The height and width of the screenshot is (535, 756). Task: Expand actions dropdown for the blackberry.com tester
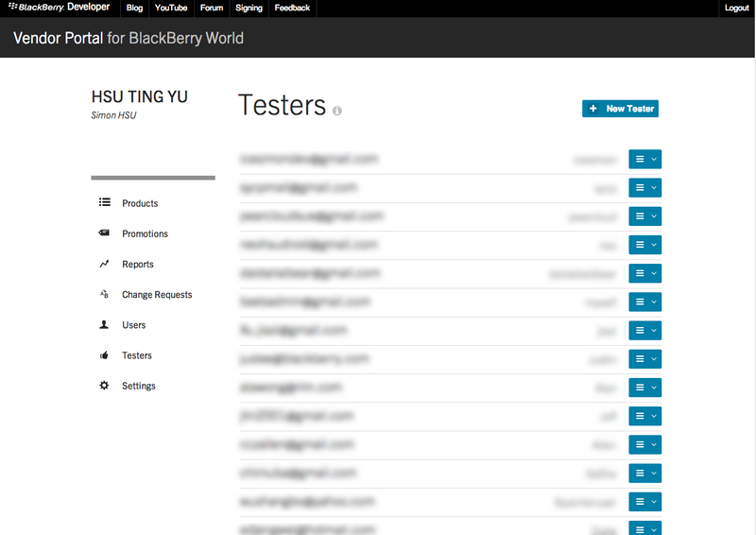tap(645, 359)
